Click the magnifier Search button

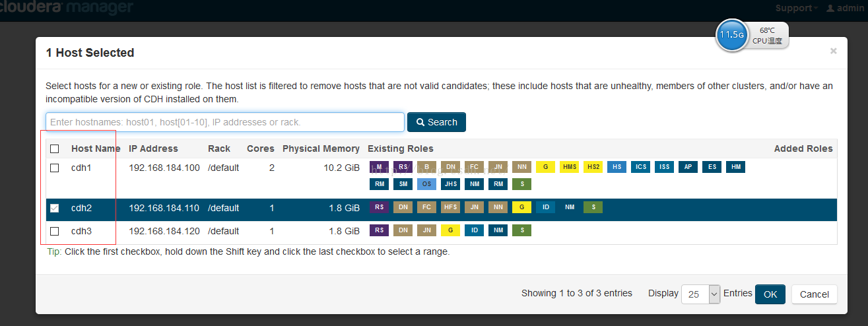tap(436, 122)
